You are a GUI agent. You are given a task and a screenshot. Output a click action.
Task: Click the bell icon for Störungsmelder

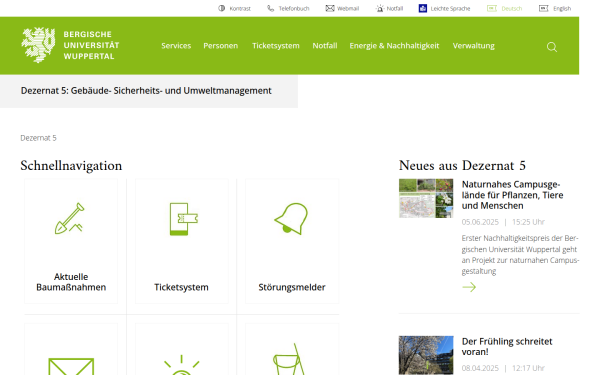291,218
